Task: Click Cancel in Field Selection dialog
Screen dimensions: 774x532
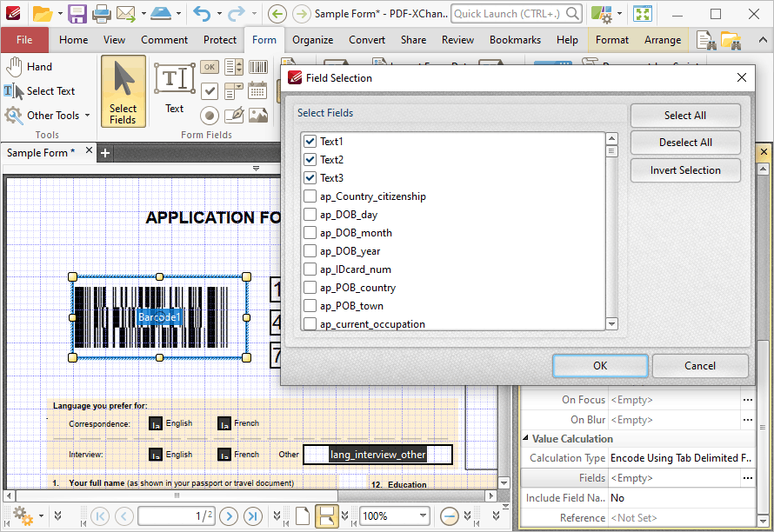Action: (700, 366)
